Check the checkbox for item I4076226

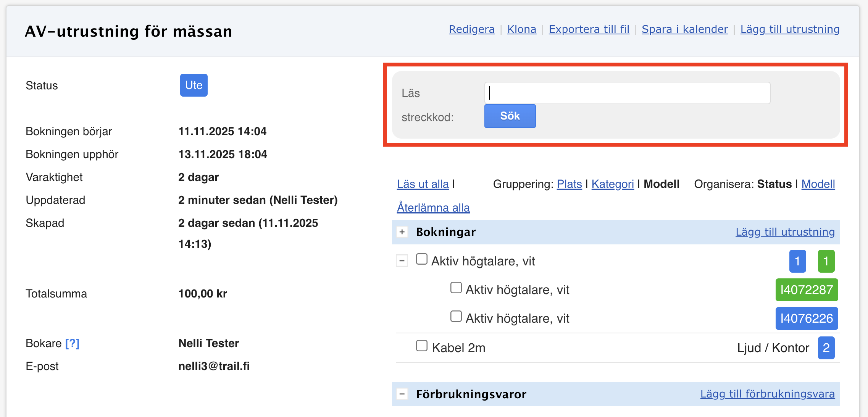456,317
